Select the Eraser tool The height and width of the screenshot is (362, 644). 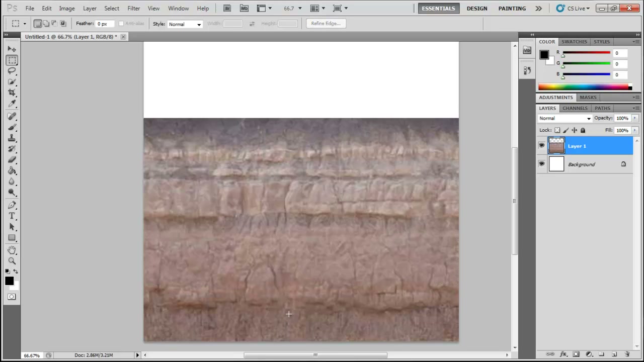tap(12, 160)
